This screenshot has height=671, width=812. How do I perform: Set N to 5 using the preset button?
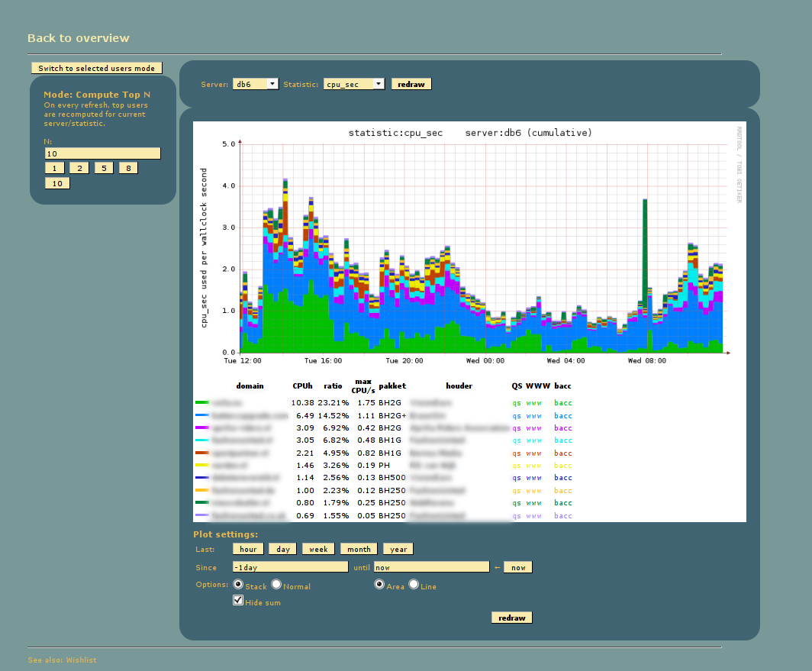104,167
